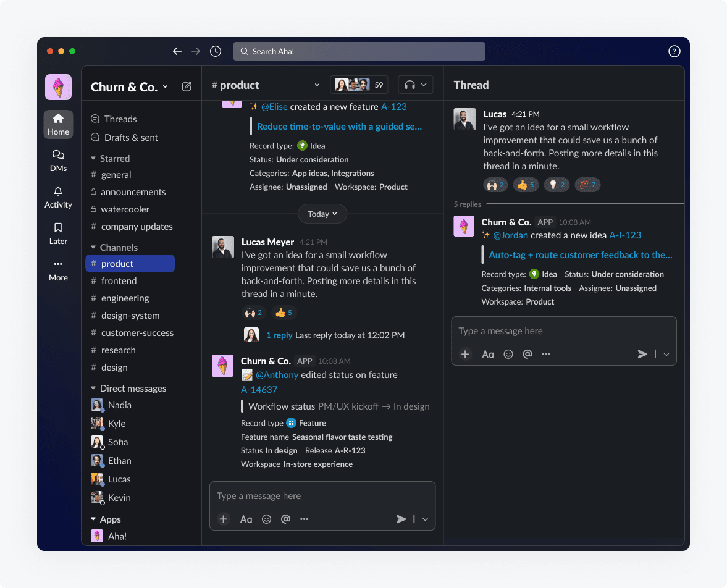Open the huddle options chevron
The image size is (727, 588).
coord(424,85)
